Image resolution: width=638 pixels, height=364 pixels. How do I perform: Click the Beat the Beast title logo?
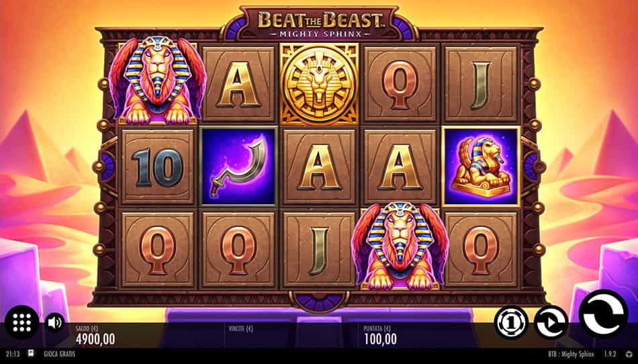click(x=320, y=24)
